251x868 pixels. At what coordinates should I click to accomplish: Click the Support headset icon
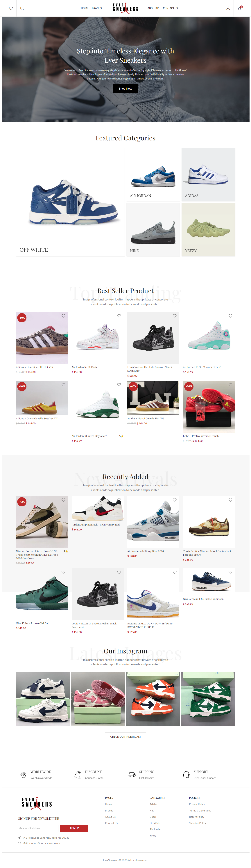point(186,775)
